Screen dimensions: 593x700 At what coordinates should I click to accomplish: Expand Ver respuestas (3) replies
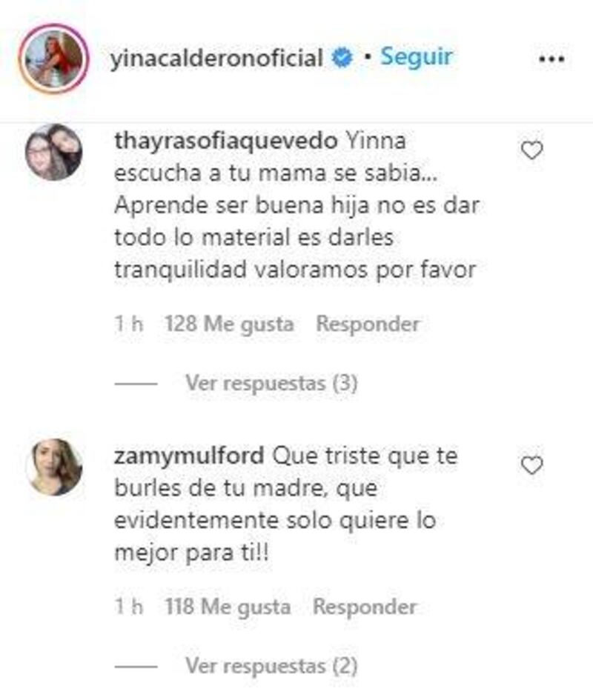point(271,383)
